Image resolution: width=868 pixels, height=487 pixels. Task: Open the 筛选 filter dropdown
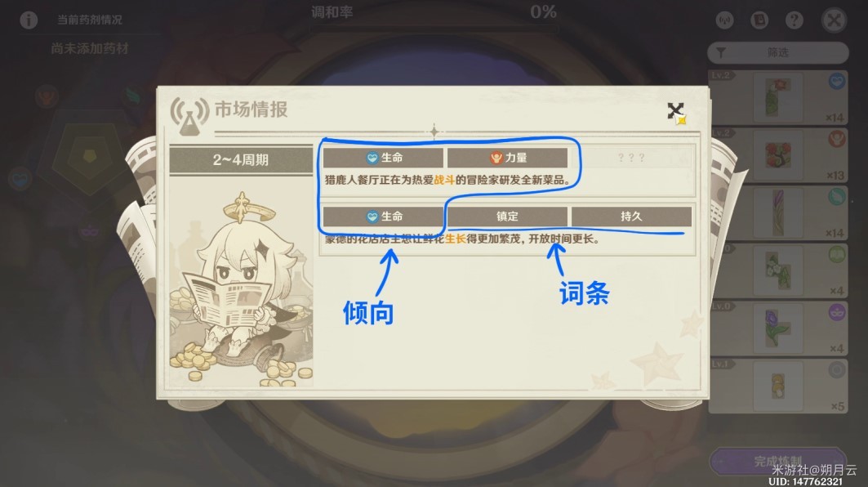click(777, 52)
